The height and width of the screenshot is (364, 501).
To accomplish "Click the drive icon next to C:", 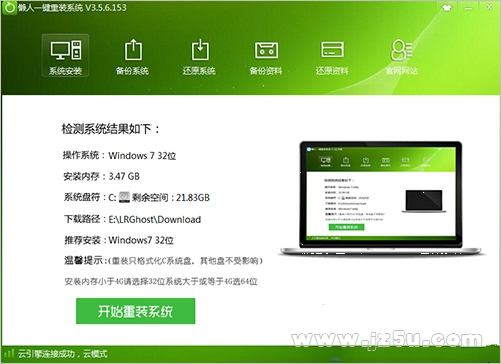I will click(x=124, y=197).
